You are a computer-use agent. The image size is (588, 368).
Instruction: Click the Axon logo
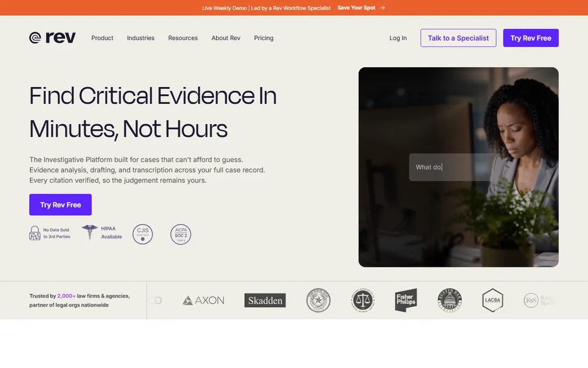(x=203, y=301)
